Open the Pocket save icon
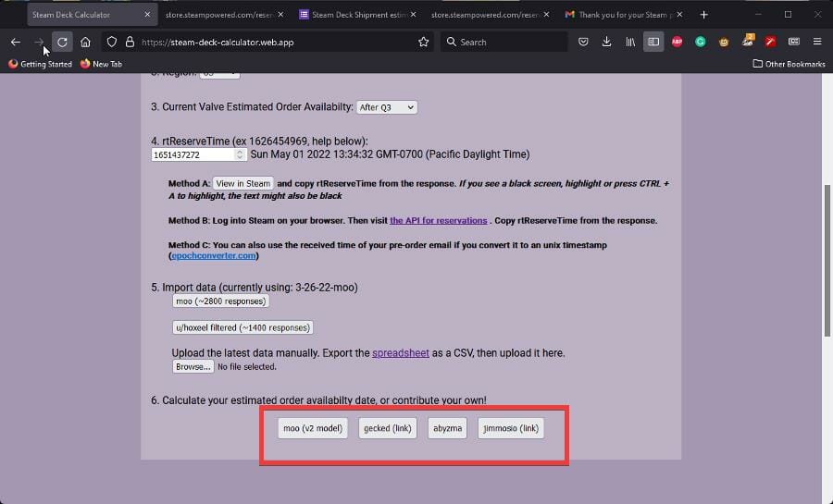Viewport: 833px width, 504px height. [583, 42]
